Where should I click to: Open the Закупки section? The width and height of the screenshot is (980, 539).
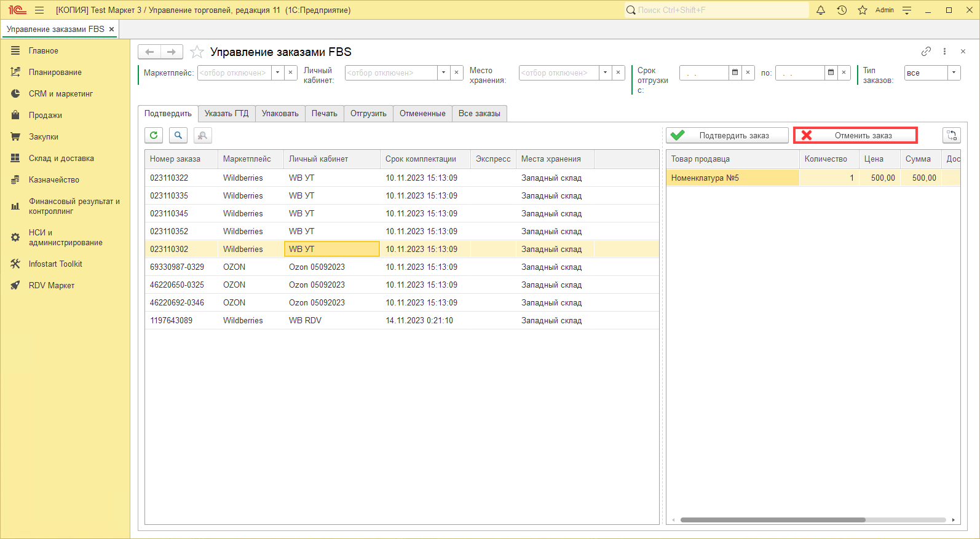pos(65,137)
